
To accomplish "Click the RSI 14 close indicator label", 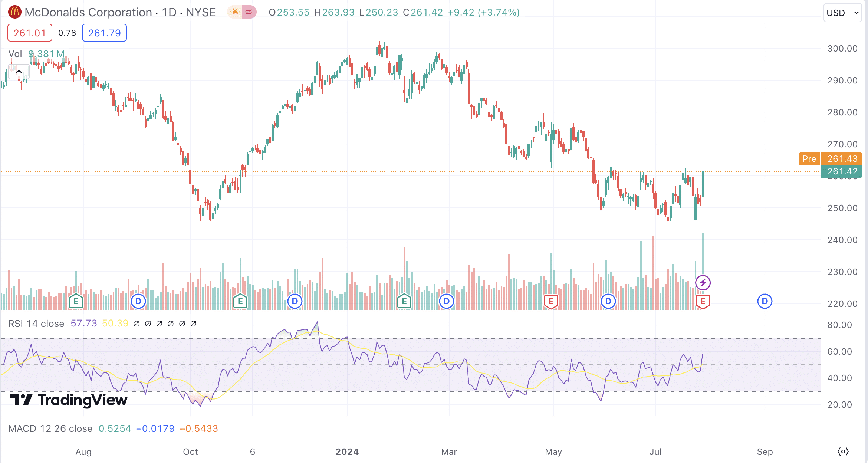I will click(36, 324).
